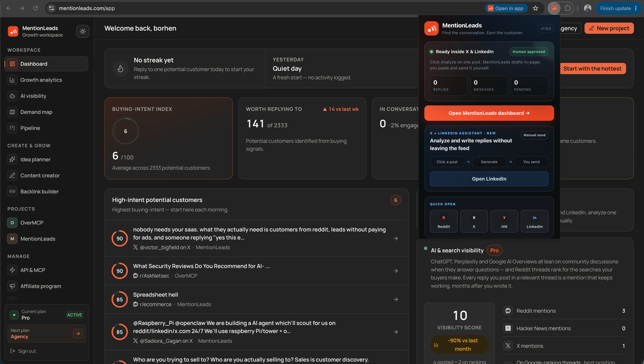Quick open HN in the extension popup
Viewport: 644px width, 364px height.
pos(504,221)
